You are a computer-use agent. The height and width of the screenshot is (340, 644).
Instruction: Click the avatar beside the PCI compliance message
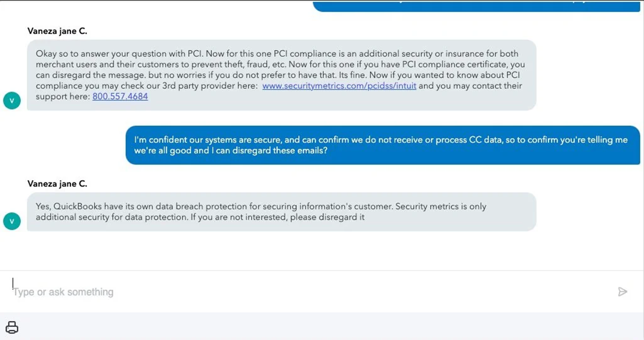coord(12,101)
